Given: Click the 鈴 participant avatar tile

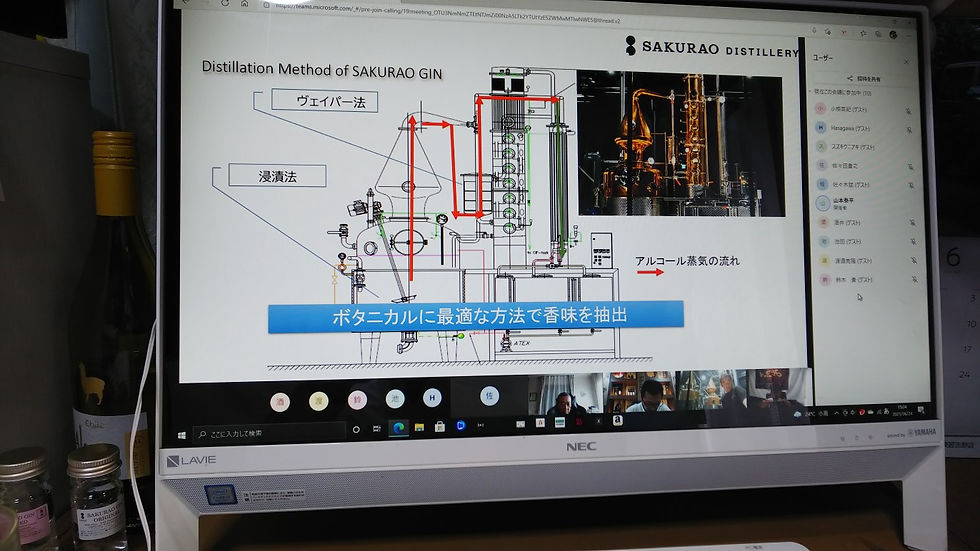Looking at the screenshot, I should (357, 399).
